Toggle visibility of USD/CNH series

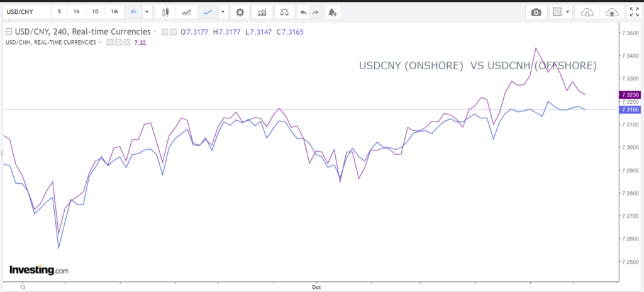109,42
